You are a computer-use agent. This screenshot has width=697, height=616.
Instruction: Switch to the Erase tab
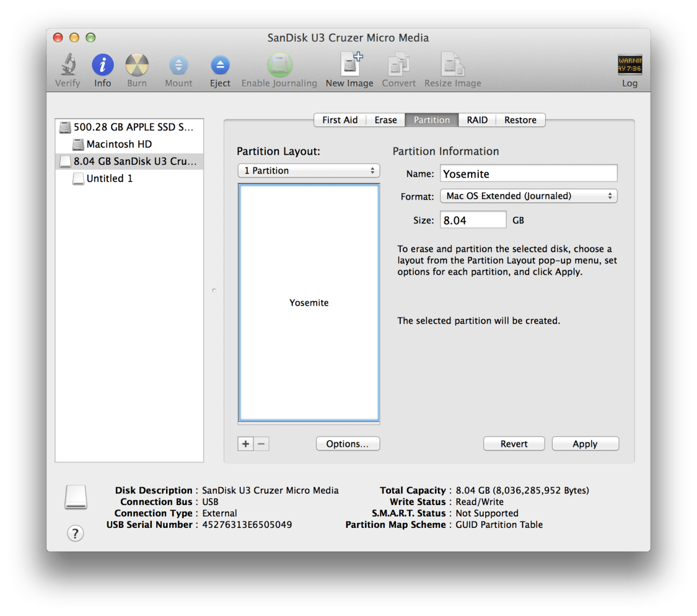click(x=386, y=120)
